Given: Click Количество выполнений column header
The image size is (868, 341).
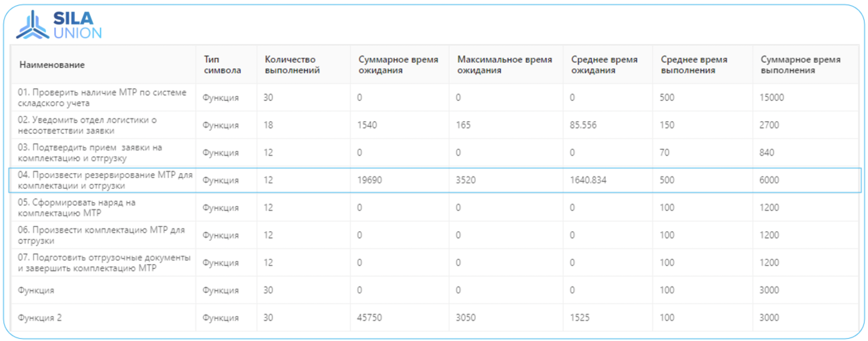Looking at the screenshot, I should pos(292,65).
